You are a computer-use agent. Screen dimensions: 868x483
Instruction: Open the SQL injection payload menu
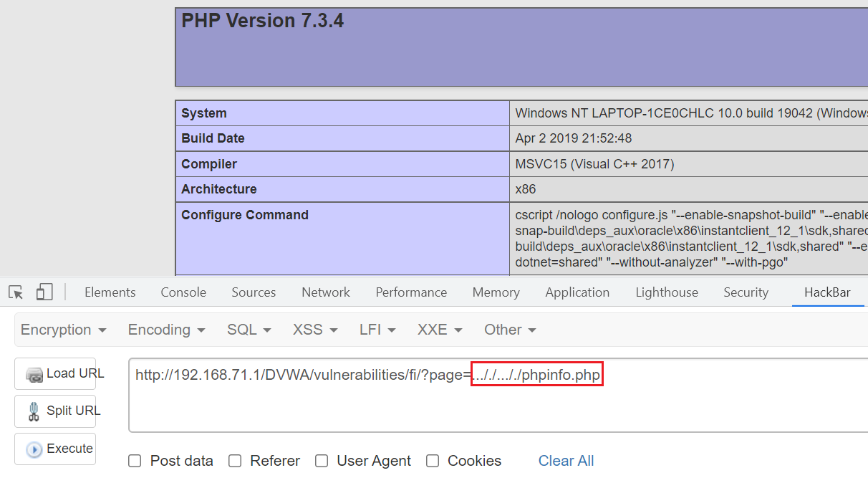[247, 330]
